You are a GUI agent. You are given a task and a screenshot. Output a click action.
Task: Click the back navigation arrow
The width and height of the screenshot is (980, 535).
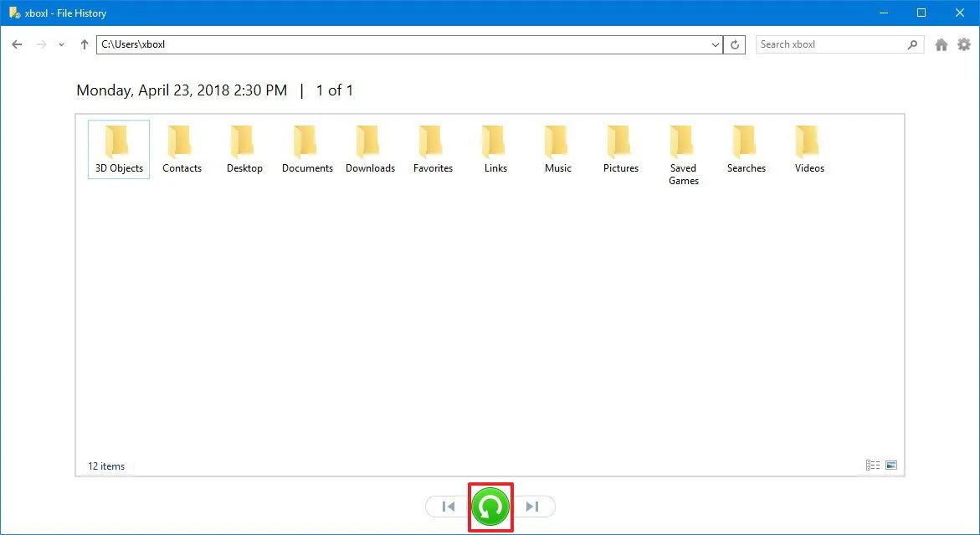tap(17, 44)
